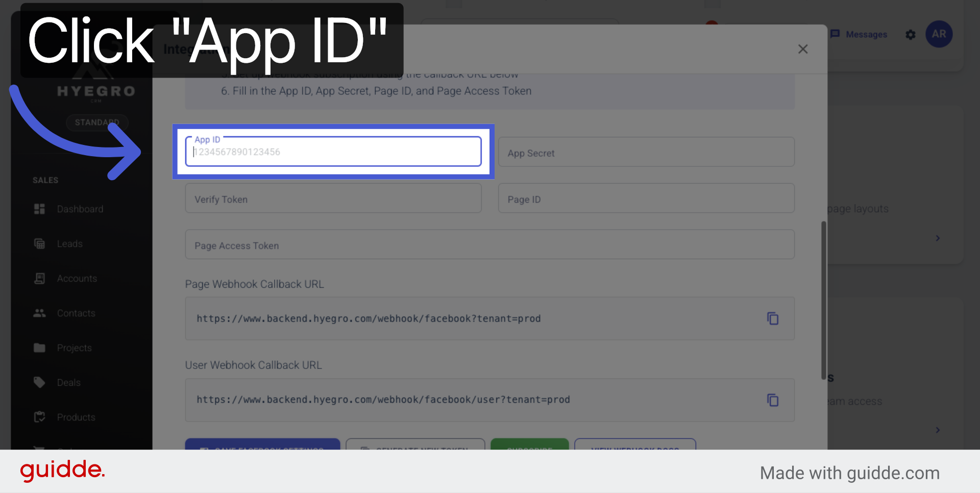Select Contacts in the sidebar
980x493 pixels.
click(76, 313)
